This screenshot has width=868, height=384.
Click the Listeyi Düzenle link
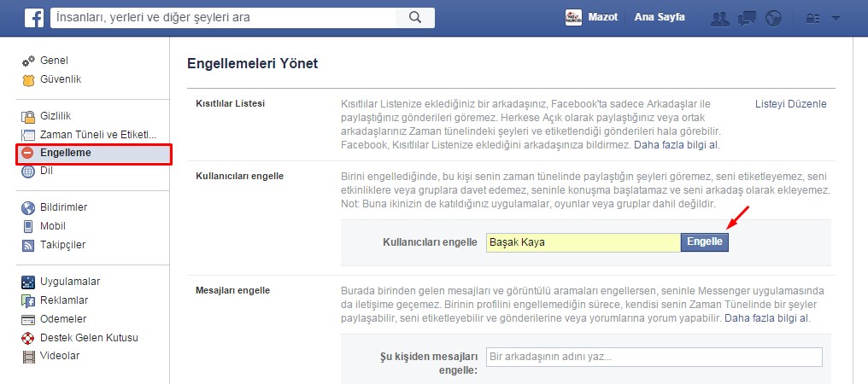(x=790, y=104)
